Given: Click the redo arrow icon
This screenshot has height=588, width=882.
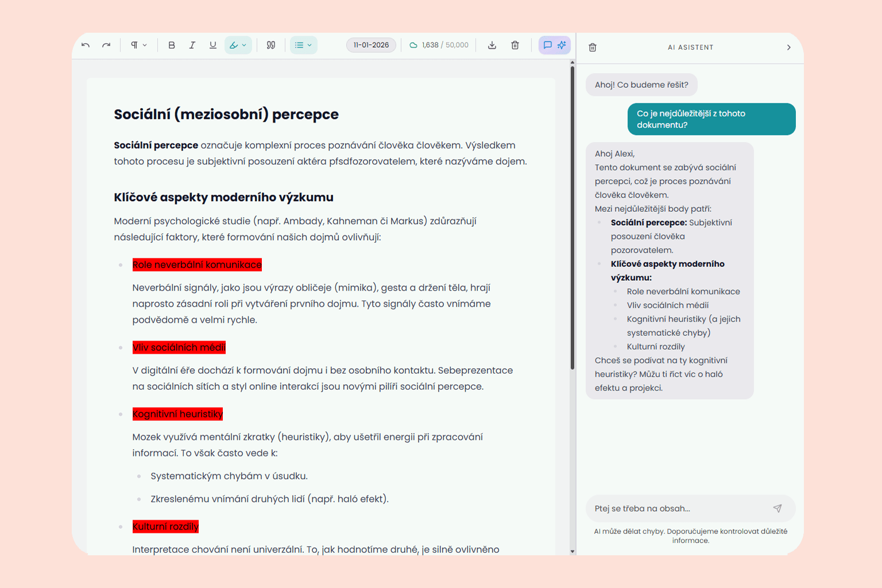Looking at the screenshot, I should pos(106,45).
